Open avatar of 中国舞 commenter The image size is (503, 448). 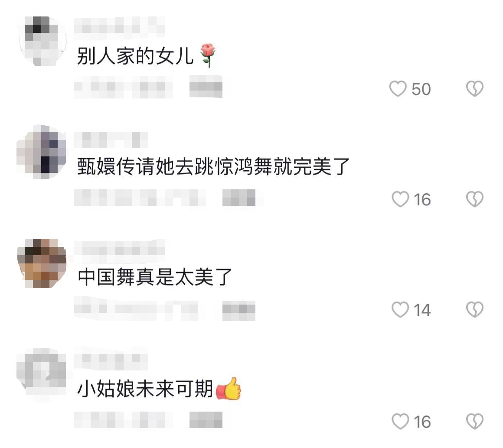click(42, 263)
